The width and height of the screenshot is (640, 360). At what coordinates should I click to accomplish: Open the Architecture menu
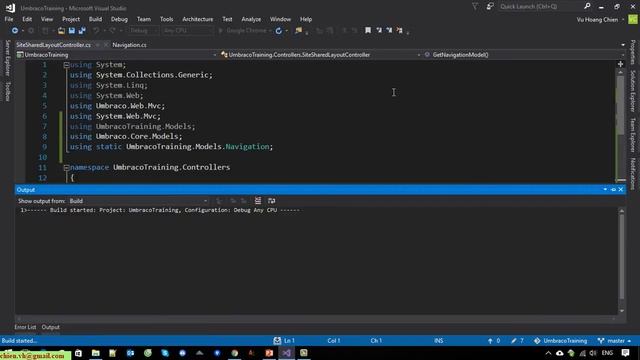point(198,19)
